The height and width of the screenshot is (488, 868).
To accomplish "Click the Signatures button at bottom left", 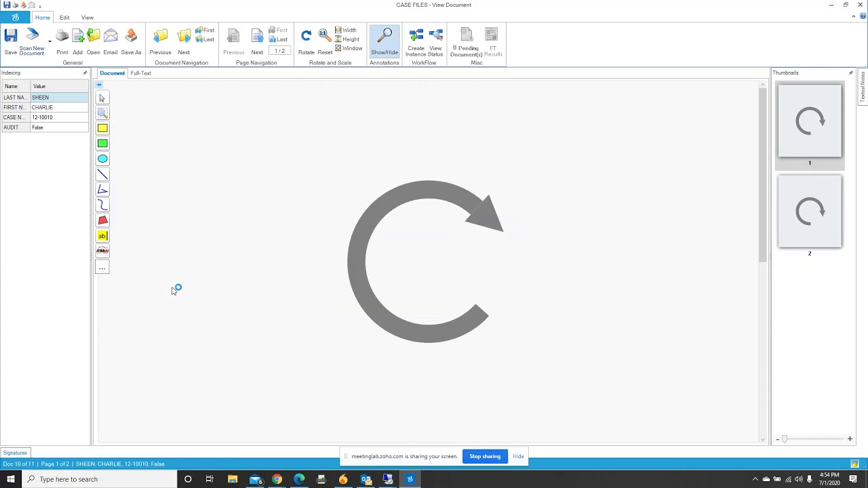I will tap(15, 453).
